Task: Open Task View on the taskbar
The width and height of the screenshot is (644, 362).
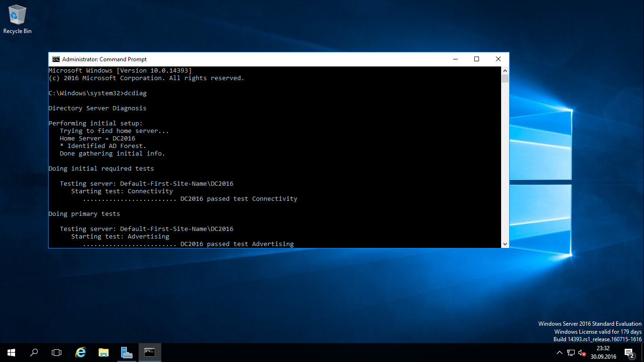Action: point(57,353)
